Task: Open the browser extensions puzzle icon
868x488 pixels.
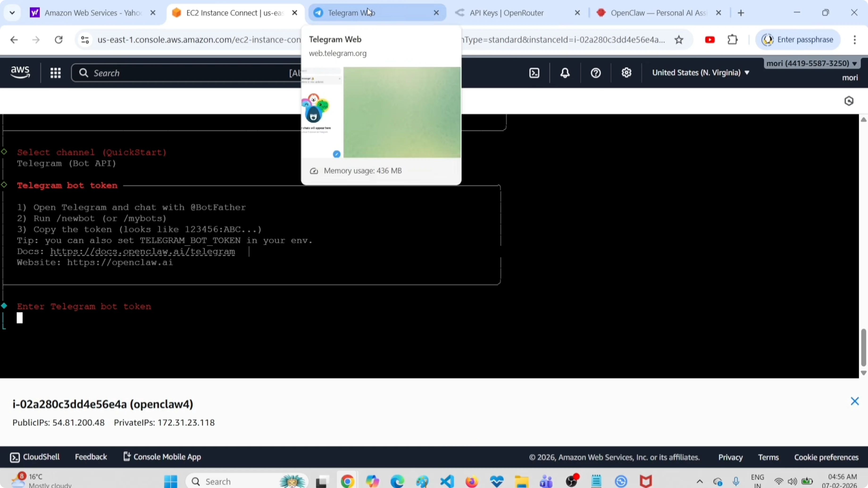Action: coord(733,40)
